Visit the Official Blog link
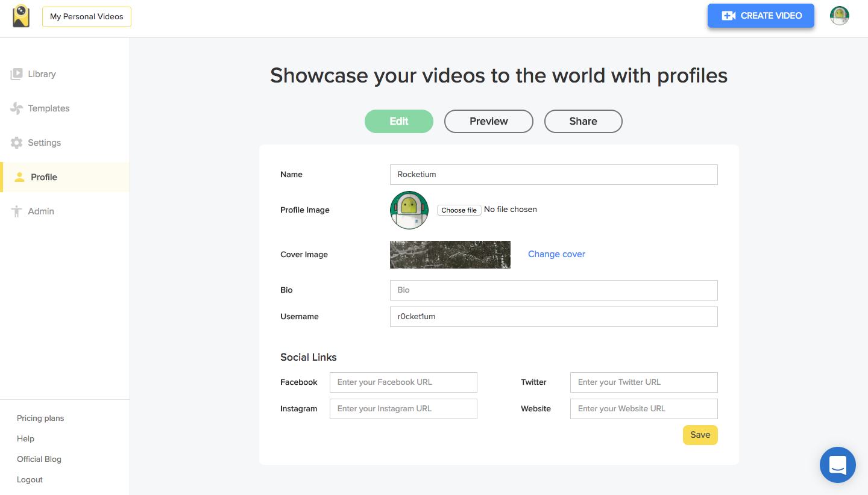Screen dimensions: 868x495 [39, 459]
